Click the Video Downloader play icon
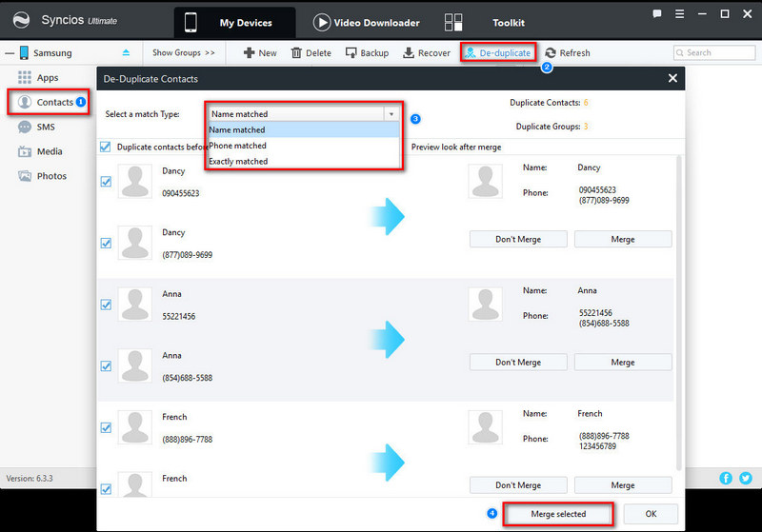762x532 pixels. tap(321, 22)
